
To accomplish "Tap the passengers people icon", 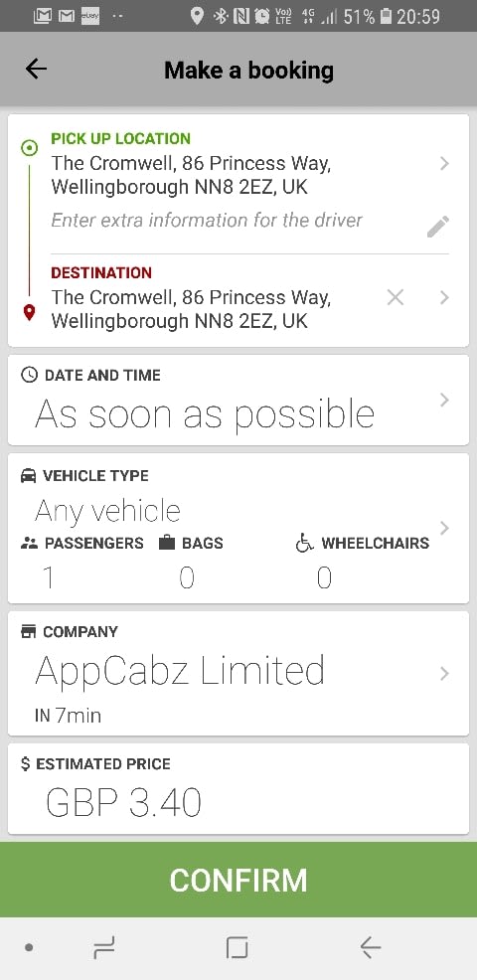I will click(x=29, y=543).
